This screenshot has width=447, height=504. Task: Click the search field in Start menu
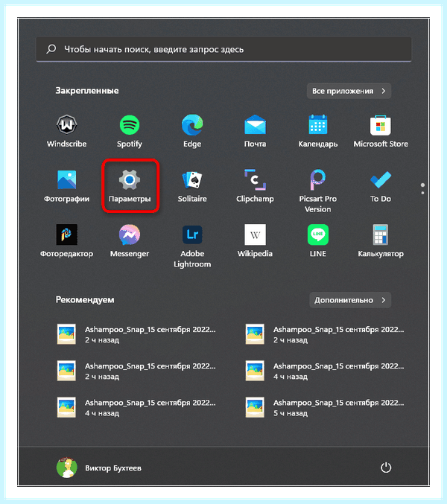point(223,49)
